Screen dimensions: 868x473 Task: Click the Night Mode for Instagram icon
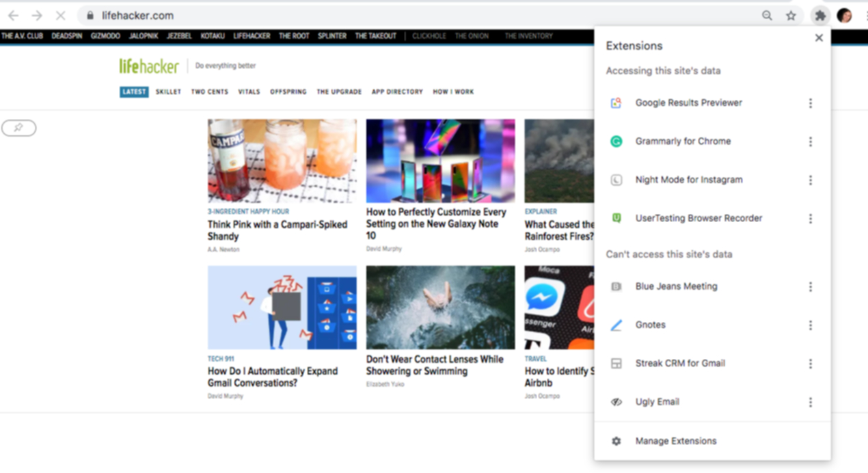616,180
